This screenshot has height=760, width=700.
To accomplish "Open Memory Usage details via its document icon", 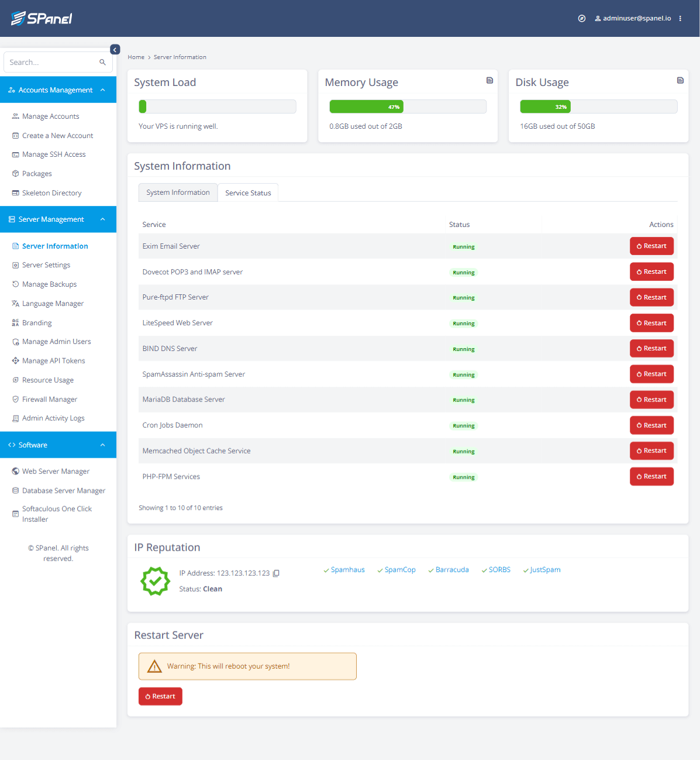I will point(489,80).
